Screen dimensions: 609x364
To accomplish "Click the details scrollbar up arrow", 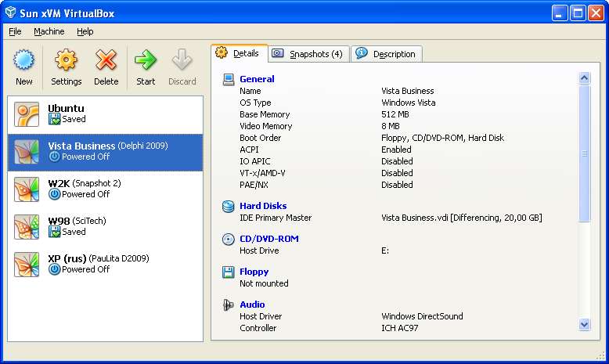I will click(584, 78).
